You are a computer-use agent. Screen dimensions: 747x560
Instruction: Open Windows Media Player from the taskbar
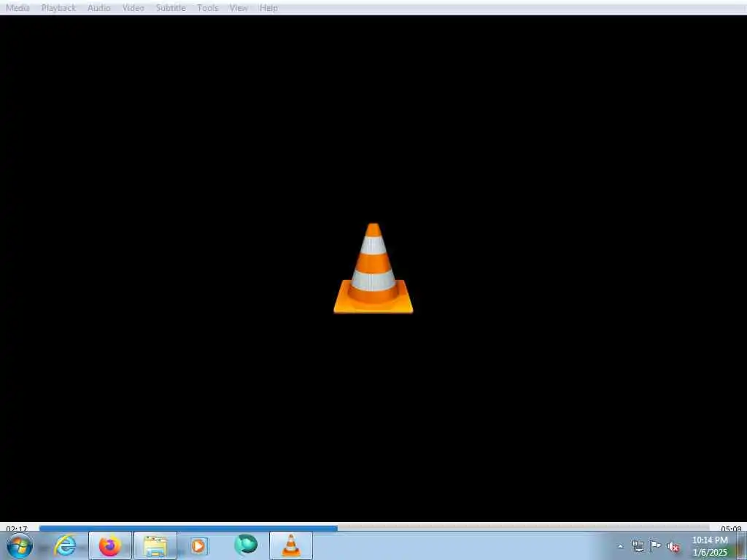pyautogui.click(x=198, y=545)
